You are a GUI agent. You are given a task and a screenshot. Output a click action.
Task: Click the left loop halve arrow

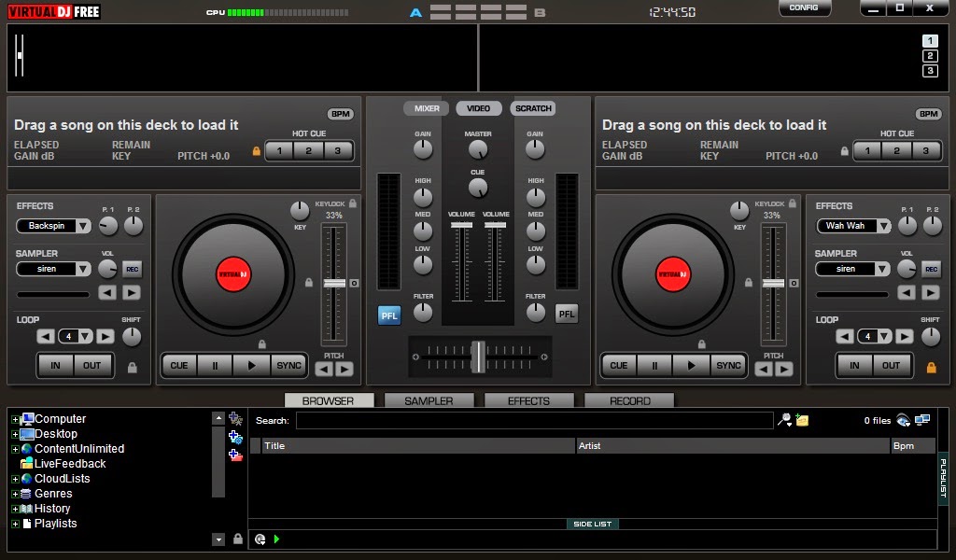[x=45, y=336]
